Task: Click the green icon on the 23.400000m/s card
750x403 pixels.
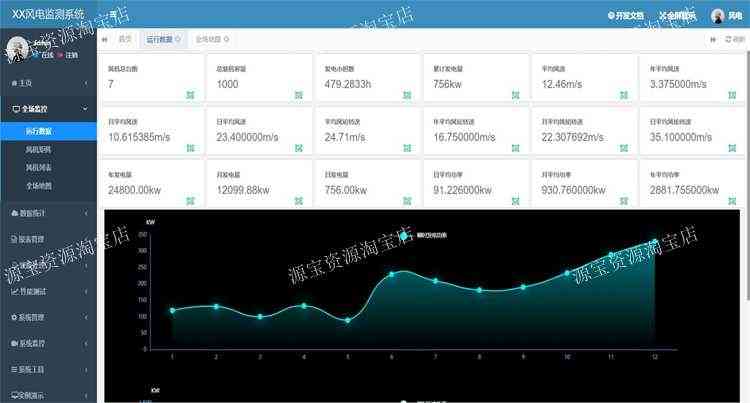Action: 299,148
